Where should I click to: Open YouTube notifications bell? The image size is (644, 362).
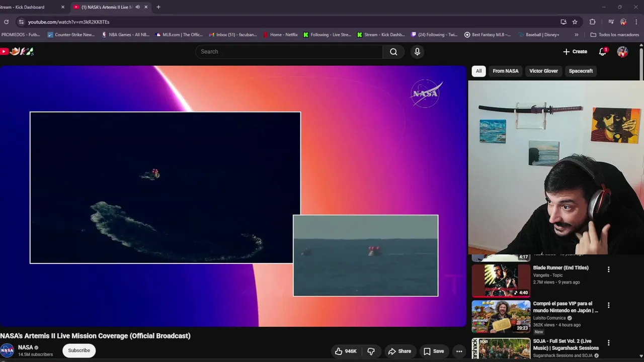pos(603,52)
